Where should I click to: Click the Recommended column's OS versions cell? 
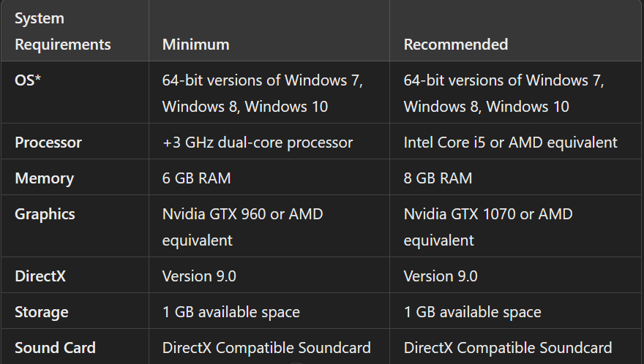503,93
